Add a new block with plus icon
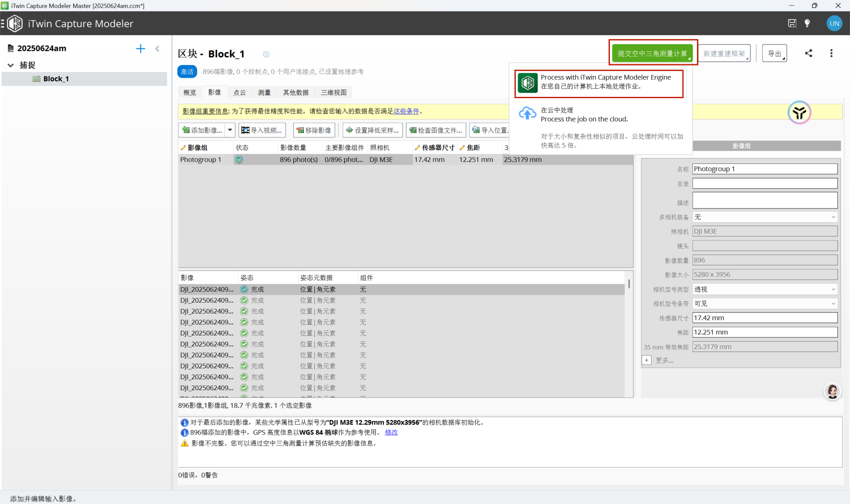 pyautogui.click(x=140, y=48)
